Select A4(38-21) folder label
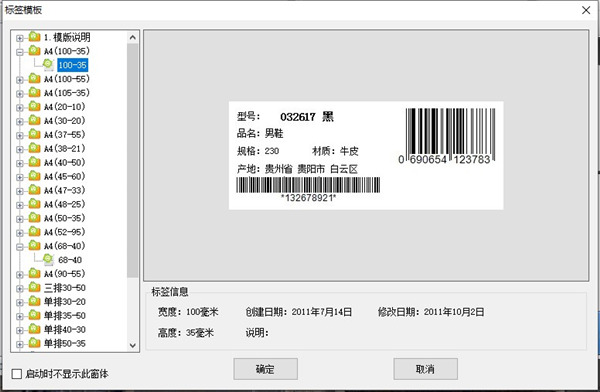The image size is (600, 392). point(64,149)
